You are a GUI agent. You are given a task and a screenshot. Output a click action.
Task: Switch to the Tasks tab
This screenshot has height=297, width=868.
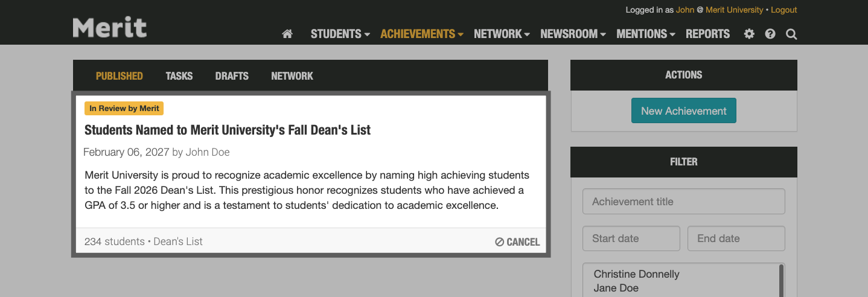point(179,76)
